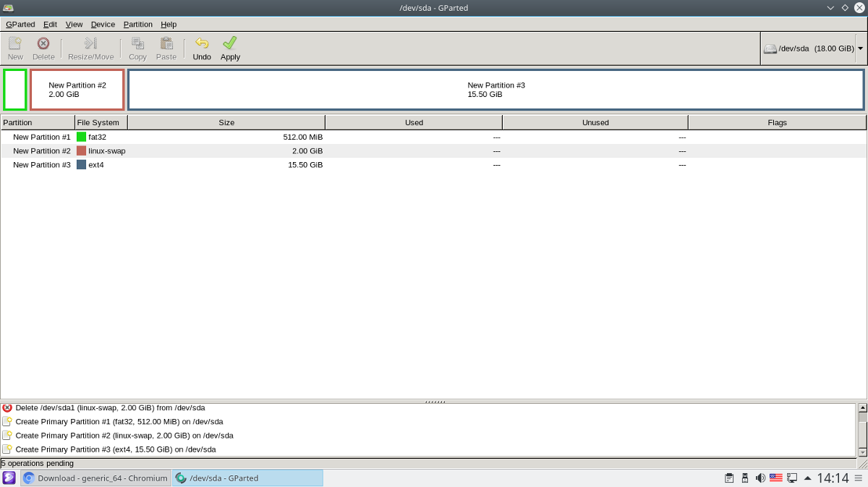
Task: Open the application launcher at bottom left
Action: (9, 478)
